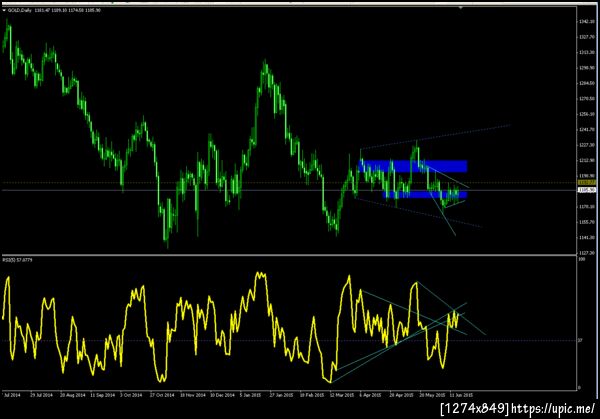
Task: Click the lower blue rectangle on the chart
Action: coord(425,195)
